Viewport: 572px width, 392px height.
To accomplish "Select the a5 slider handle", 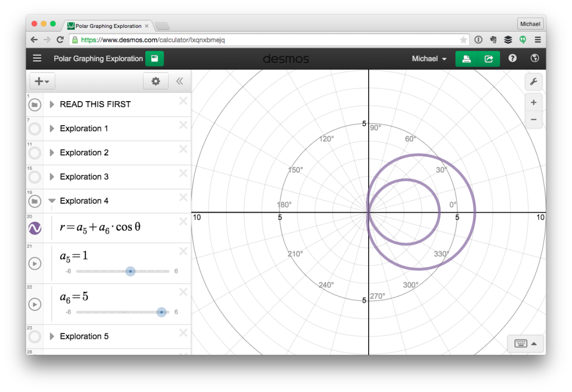I will pos(130,271).
